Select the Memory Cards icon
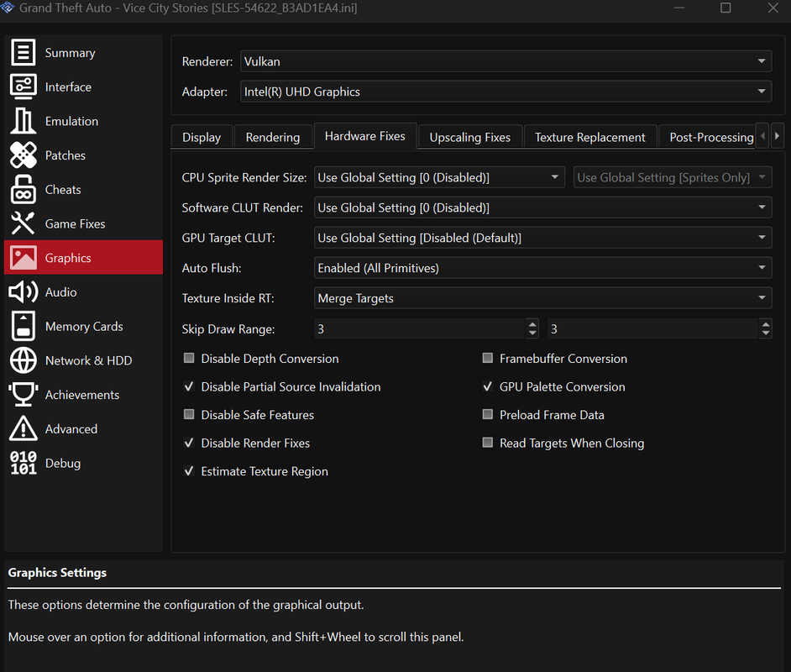 pos(24,327)
